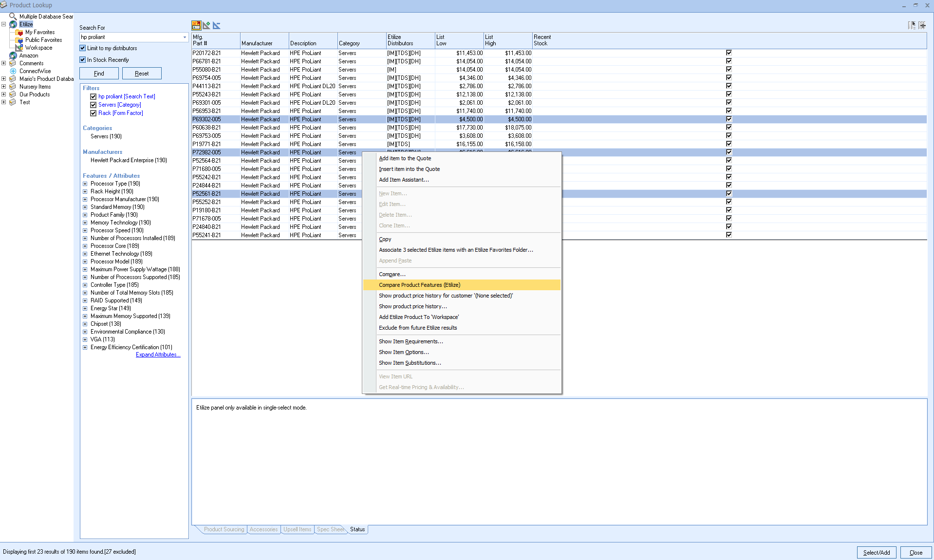
Task: Expand the Processor Type attribute
Action: click(85, 184)
